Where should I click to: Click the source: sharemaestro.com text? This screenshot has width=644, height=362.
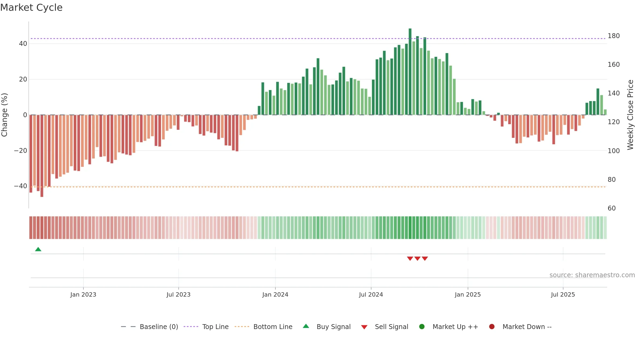(x=592, y=275)
